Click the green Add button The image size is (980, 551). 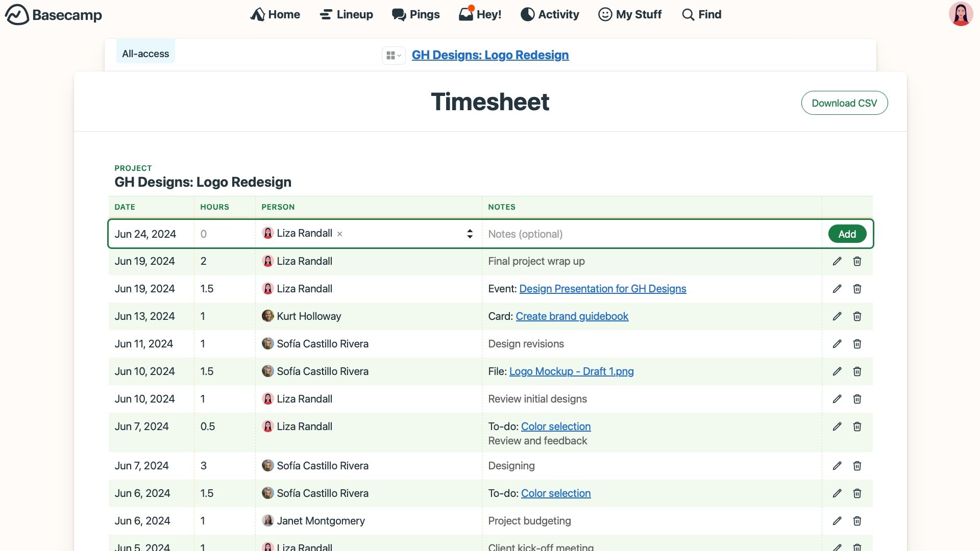(847, 234)
